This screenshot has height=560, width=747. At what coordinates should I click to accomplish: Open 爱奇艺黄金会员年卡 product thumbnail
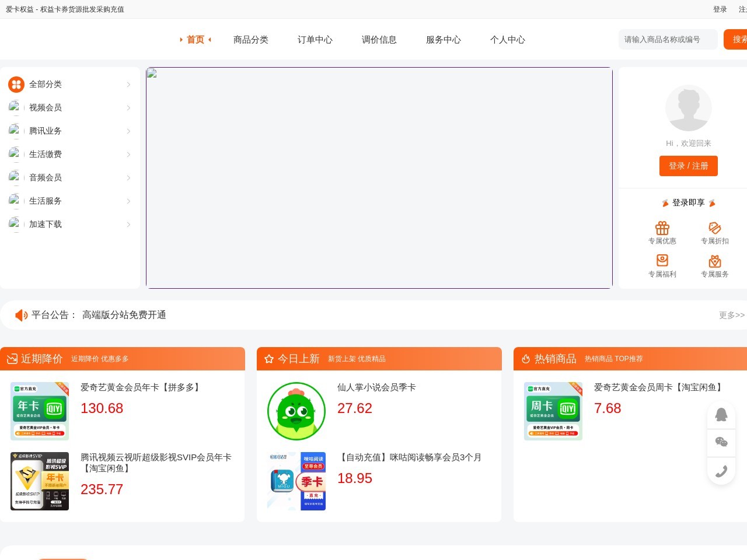pos(40,411)
